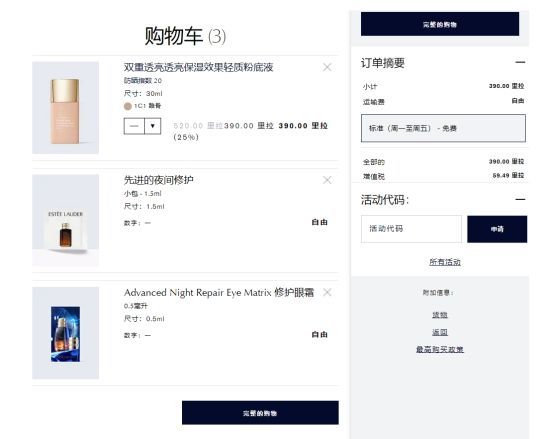Open quantity dropdown arrow for foundation

coord(153,126)
